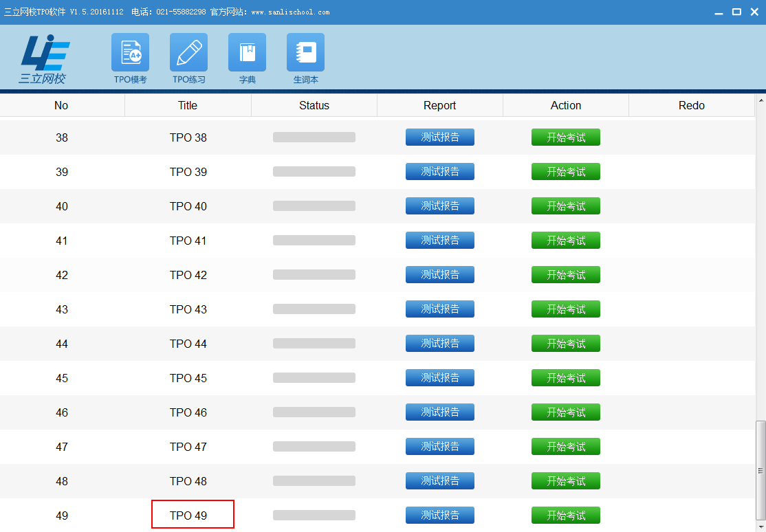Viewport: 766px width, 532px height.
Task: Select the TPO 49 title cell
Action: (188, 516)
